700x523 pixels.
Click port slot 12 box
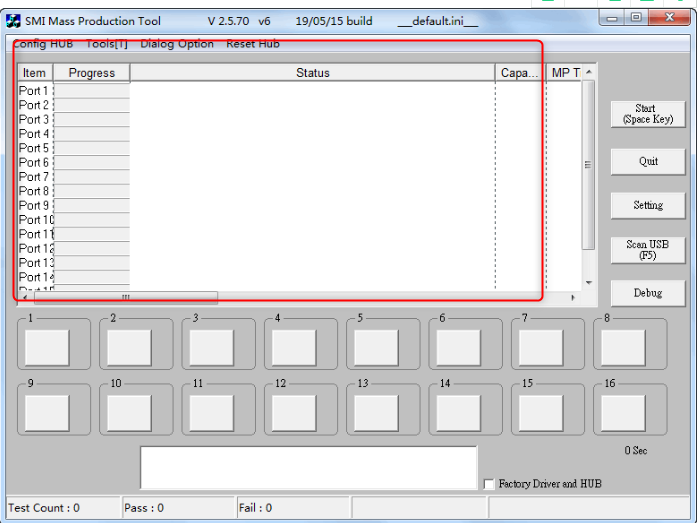coord(294,413)
